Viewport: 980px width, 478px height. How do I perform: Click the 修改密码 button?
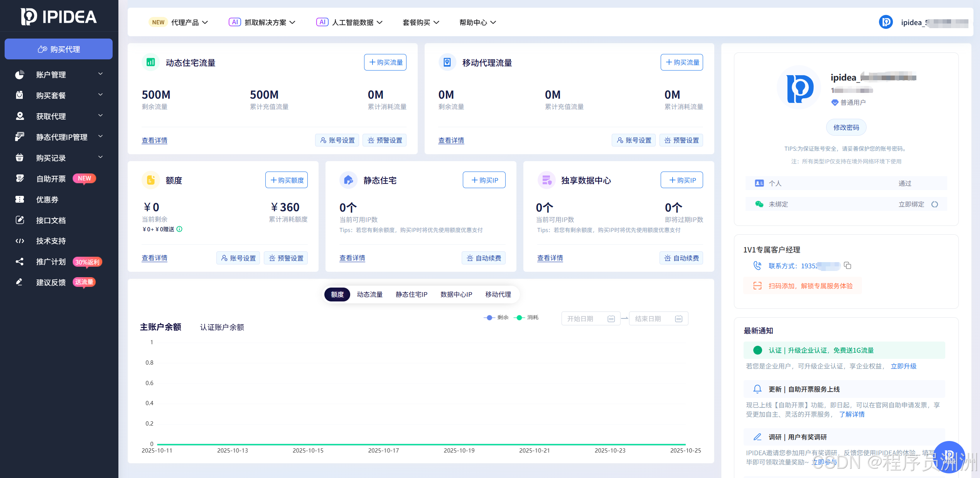tap(846, 127)
